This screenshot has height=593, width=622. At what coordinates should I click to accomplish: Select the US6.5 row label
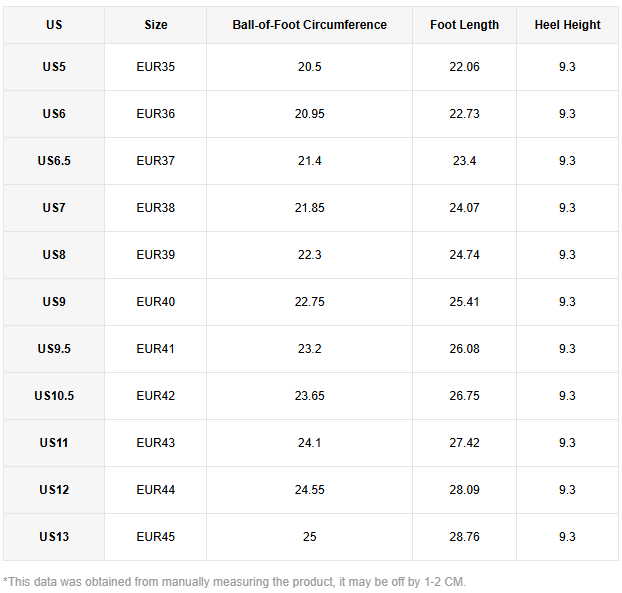[x=54, y=161]
